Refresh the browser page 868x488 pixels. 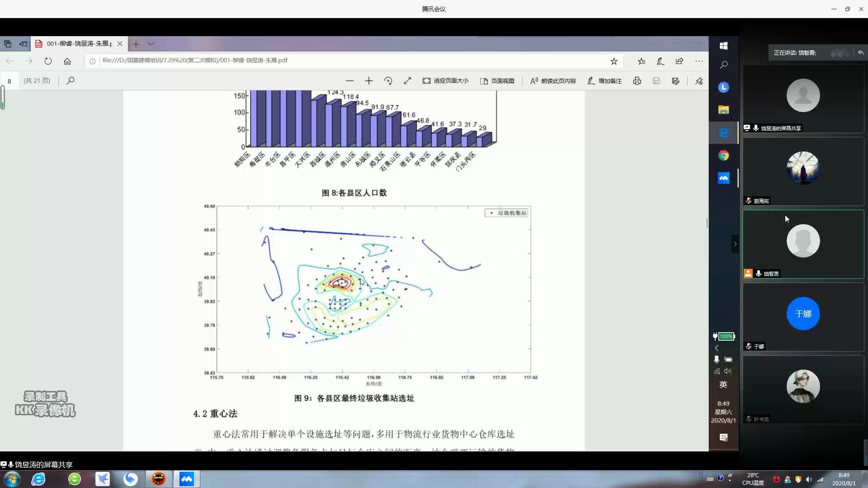(x=48, y=61)
